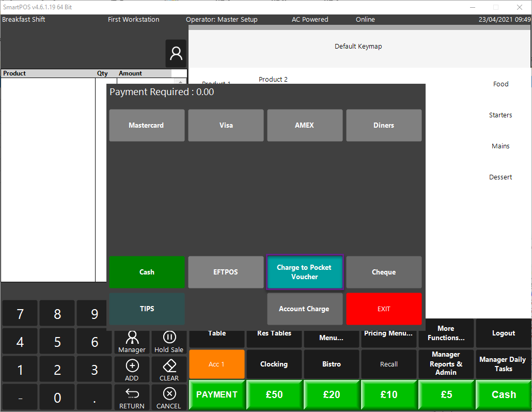Image resolution: width=532 pixels, height=412 pixels.
Task: Open the Starters food category
Action: coord(500,115)
